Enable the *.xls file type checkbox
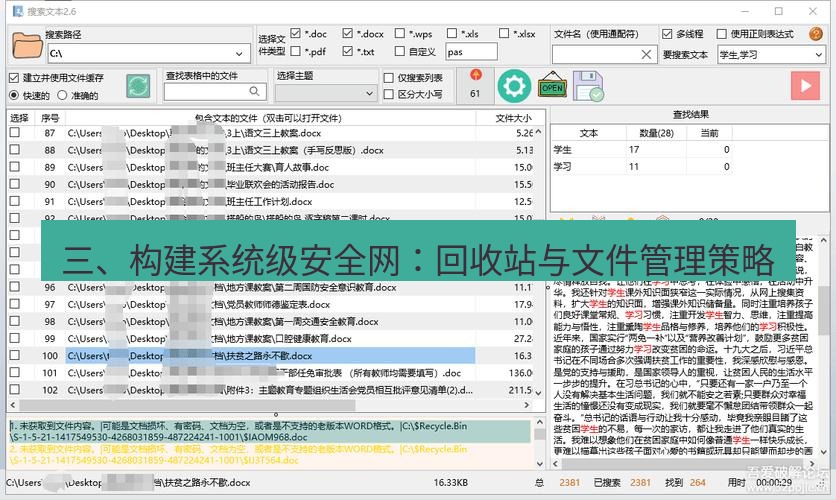The image size is (836, 500). pyautogui.click(x=452, y=34)
